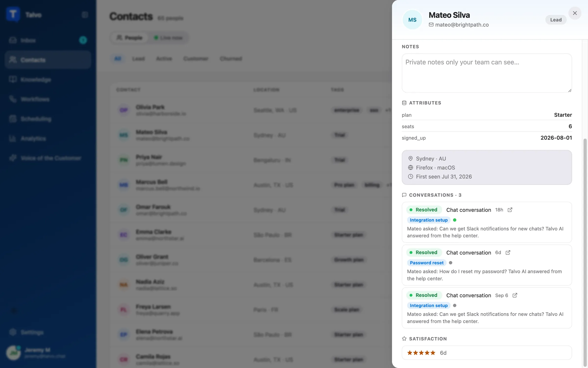The image size is (588, 368).
Task: Click Resolved badge on Sep 6 conversation
Action: (x=424, y=295)
